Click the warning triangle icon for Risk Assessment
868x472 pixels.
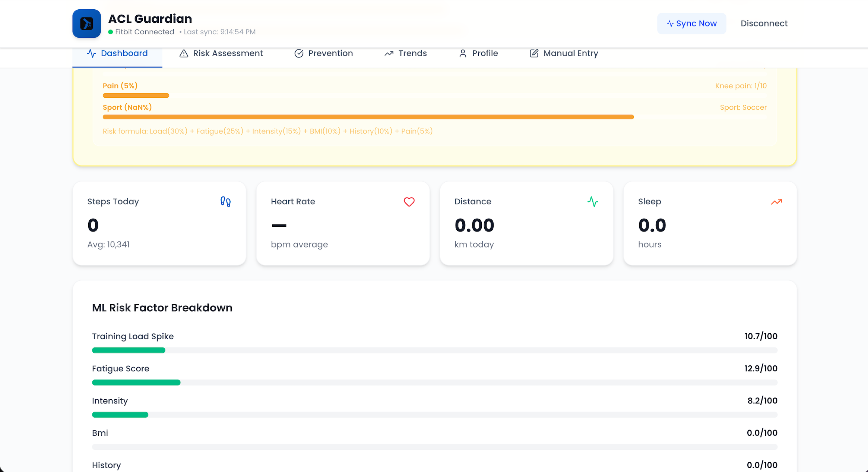tap(184, 53)
